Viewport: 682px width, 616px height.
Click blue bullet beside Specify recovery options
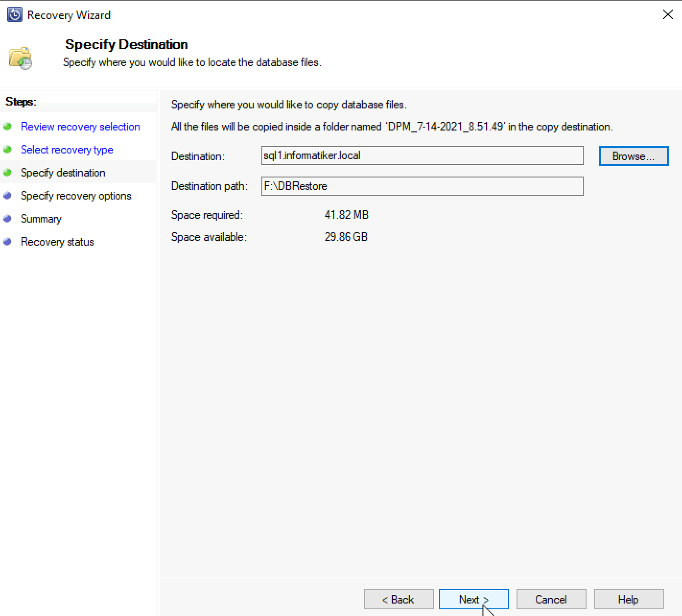pyautogui.click(x=7, y=195)
